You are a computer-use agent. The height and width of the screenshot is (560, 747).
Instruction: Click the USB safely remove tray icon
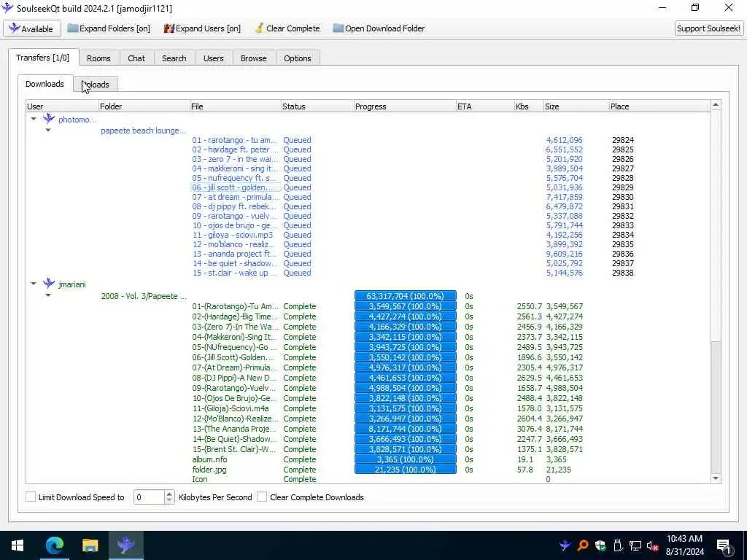[618, 545]
